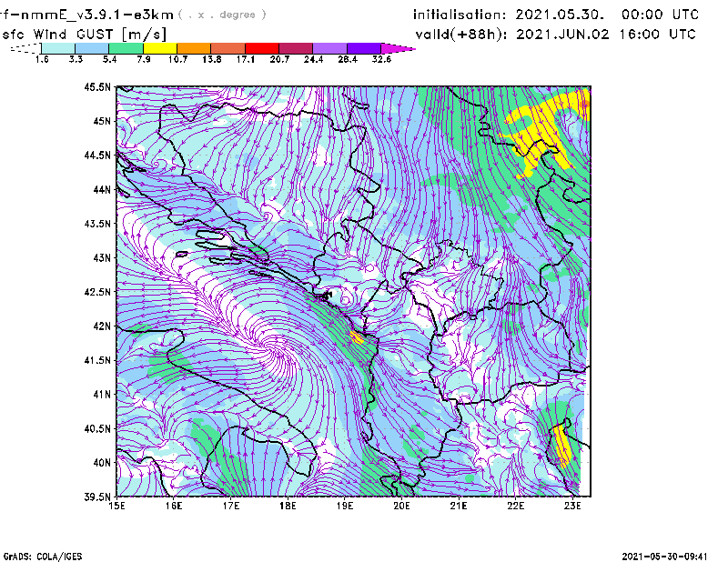Click the '43N' latitude label

click(102, 257)
